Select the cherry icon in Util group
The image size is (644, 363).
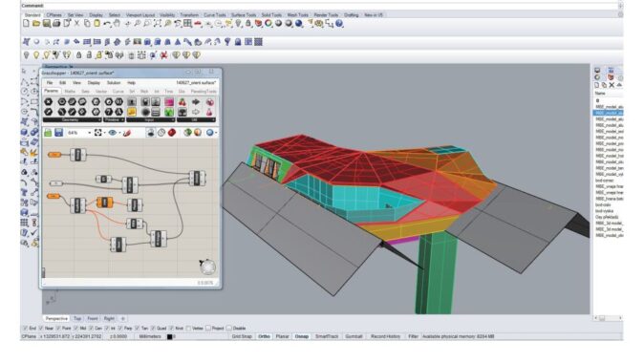pyautogui.click(x=182, y=102)
